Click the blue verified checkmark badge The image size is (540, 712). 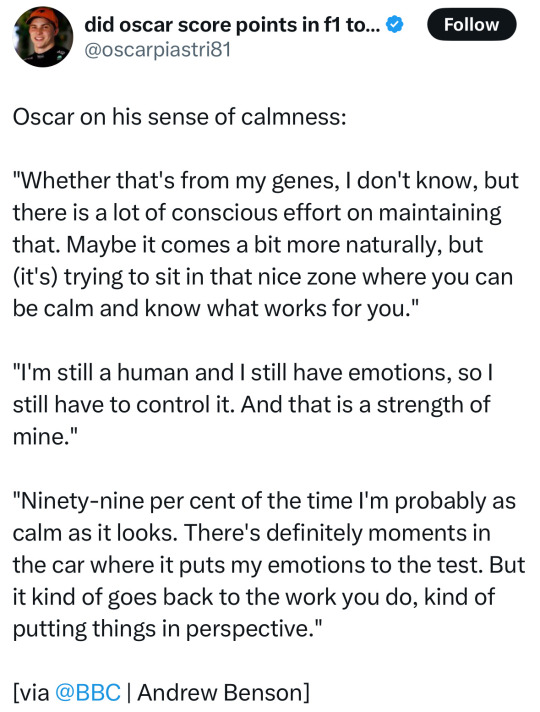(x=394, y=25)
